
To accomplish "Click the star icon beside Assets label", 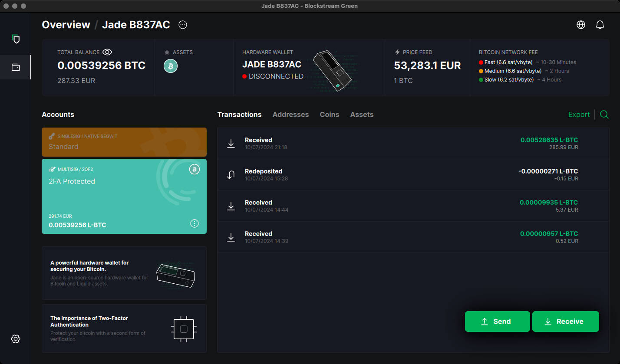I will 167,52.
